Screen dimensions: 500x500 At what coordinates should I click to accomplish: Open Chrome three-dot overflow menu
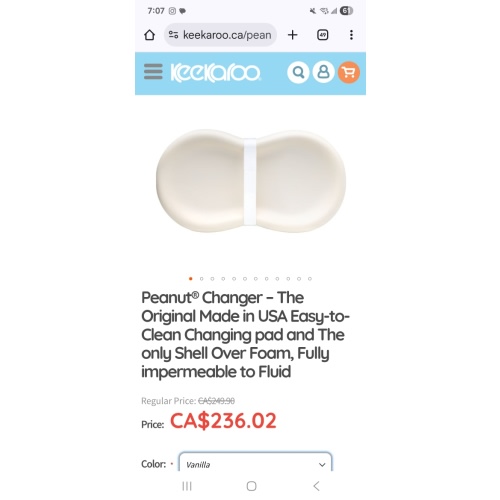(x=351, y=35)
